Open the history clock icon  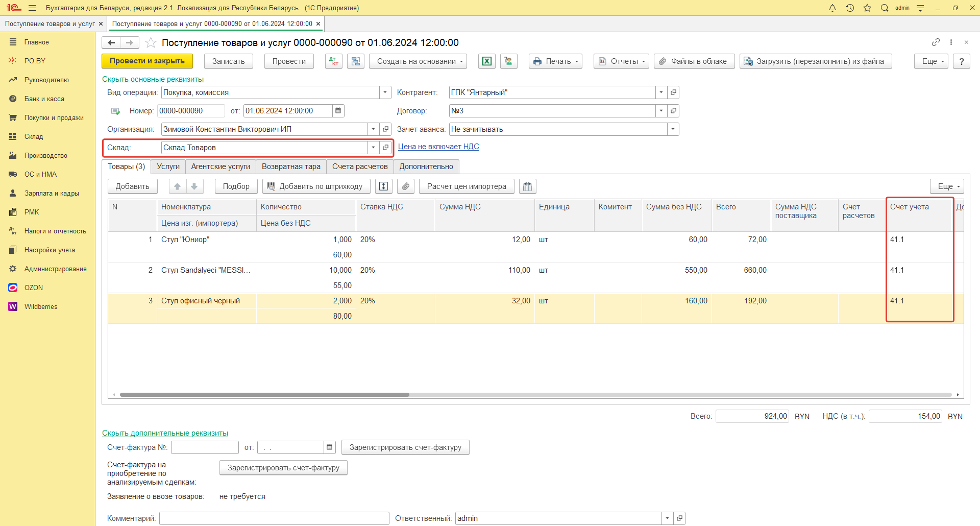point(850,8)
